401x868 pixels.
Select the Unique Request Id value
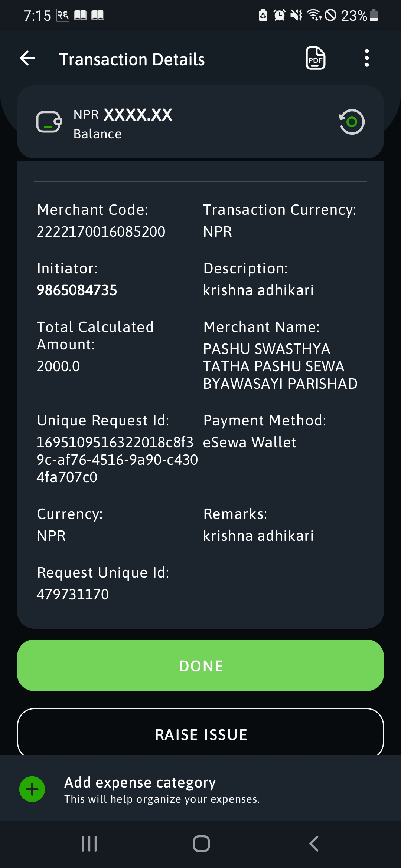[x=117, y=460]
